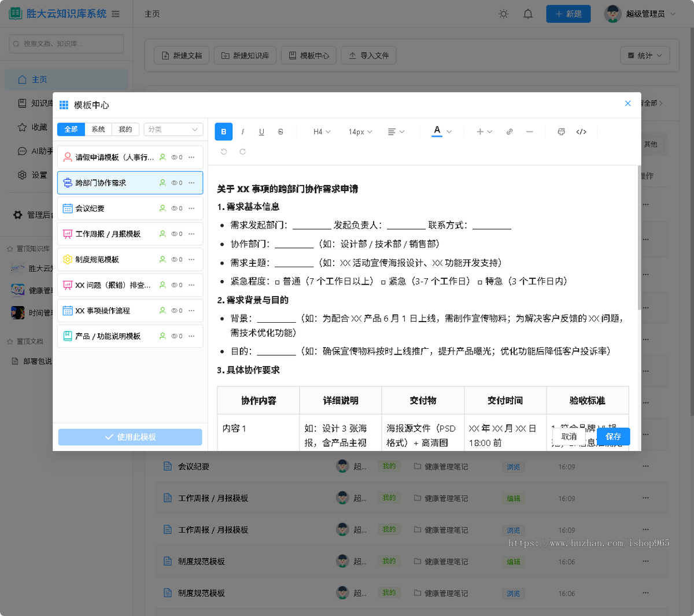
Task: Click the print icon in editor toolbar
Action: 561,132
